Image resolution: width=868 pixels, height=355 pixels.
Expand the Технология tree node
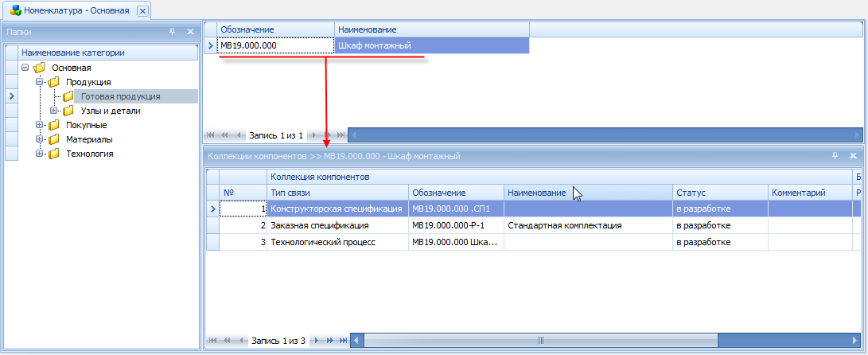tap(39, 154)
